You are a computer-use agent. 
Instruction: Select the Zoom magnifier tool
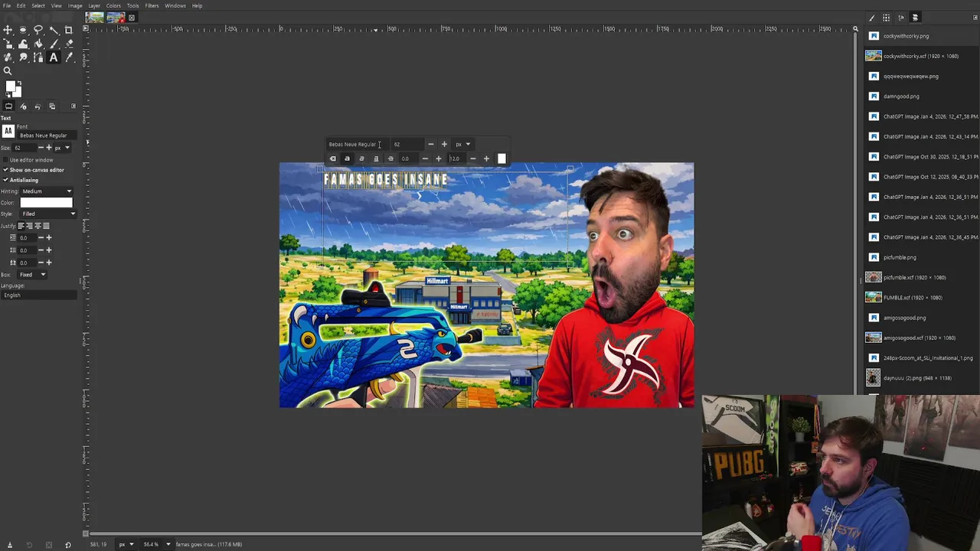[x=8, y=71]
